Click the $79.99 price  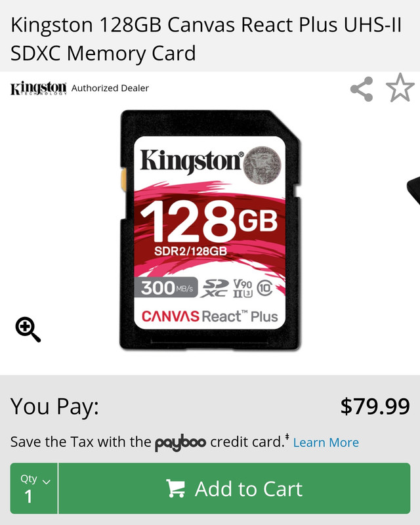tap(375, 406)
